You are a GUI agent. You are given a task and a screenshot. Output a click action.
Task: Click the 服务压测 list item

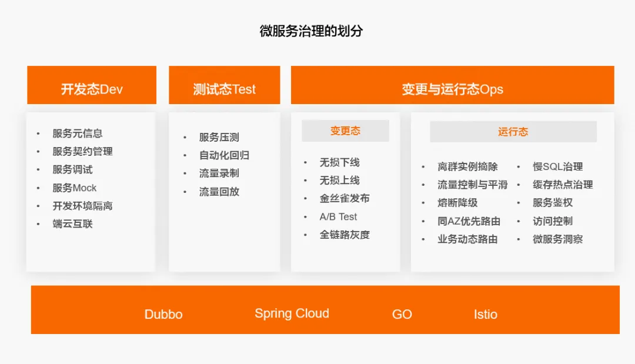coord(219,137)
